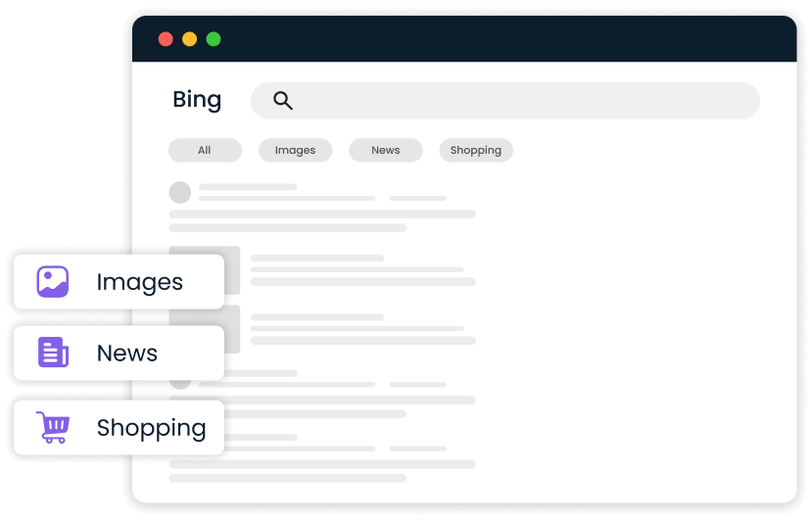Click the green maximize window dot
This screenshot has width=812, height=520.
coord(214,39)
